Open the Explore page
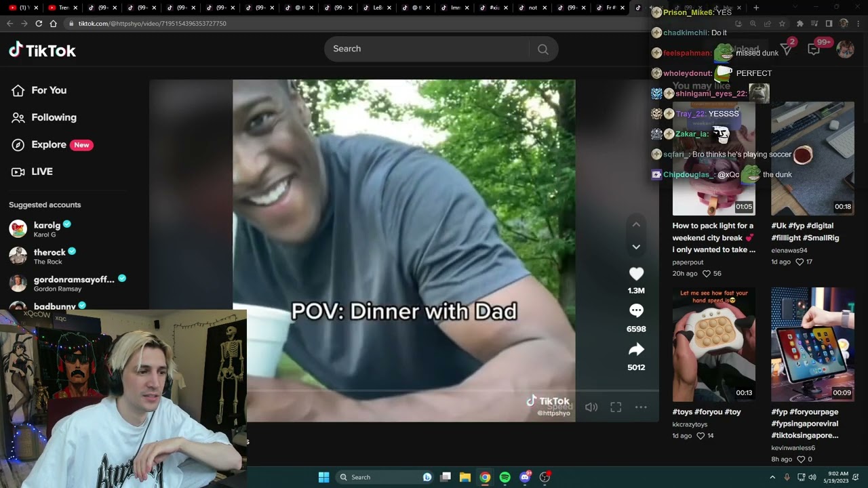 (x=52, y=144)
